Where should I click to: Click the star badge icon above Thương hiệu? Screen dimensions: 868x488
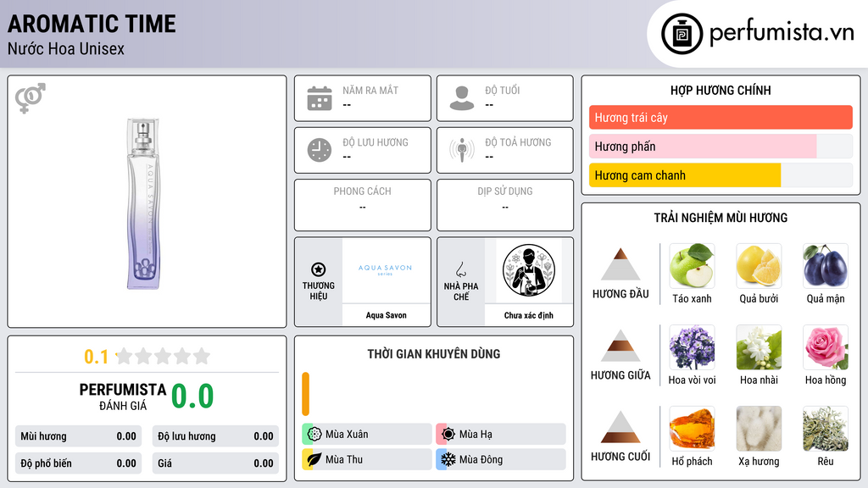click(319, 269)
